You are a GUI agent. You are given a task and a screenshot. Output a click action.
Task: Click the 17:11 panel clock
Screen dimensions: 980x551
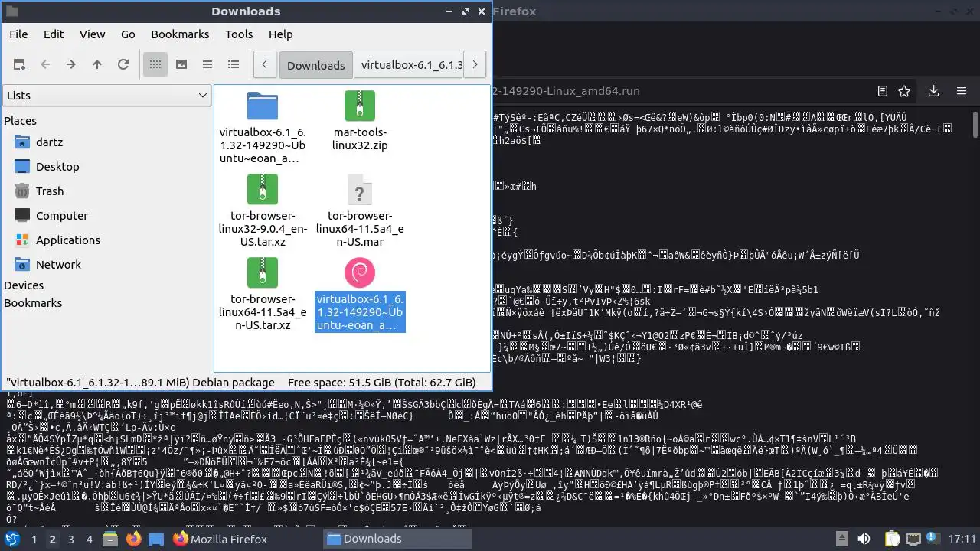[x=962, y=539]
